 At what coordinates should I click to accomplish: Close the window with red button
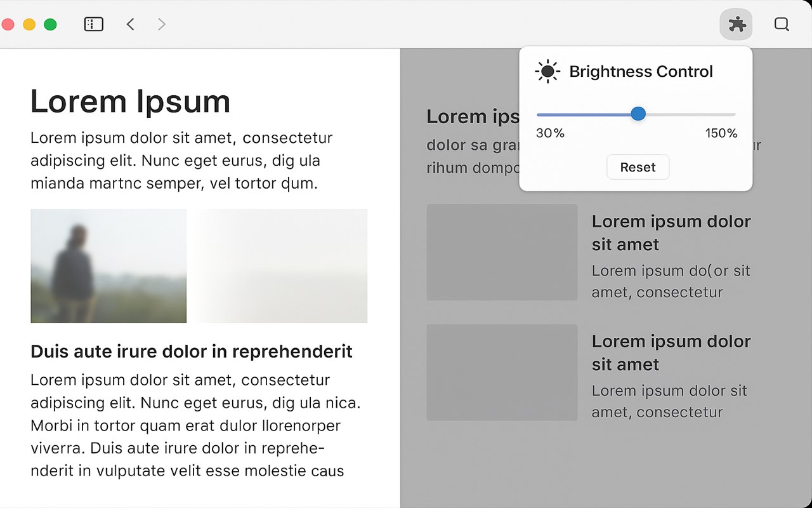[x=8, y=24]
